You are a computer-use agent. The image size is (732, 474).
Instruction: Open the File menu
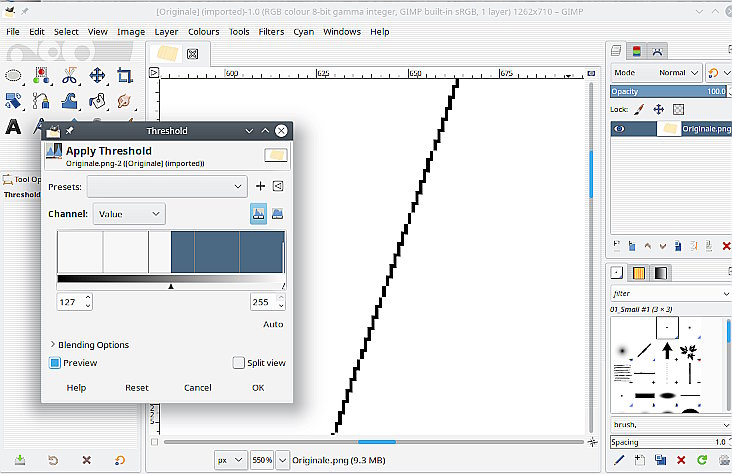13,32
